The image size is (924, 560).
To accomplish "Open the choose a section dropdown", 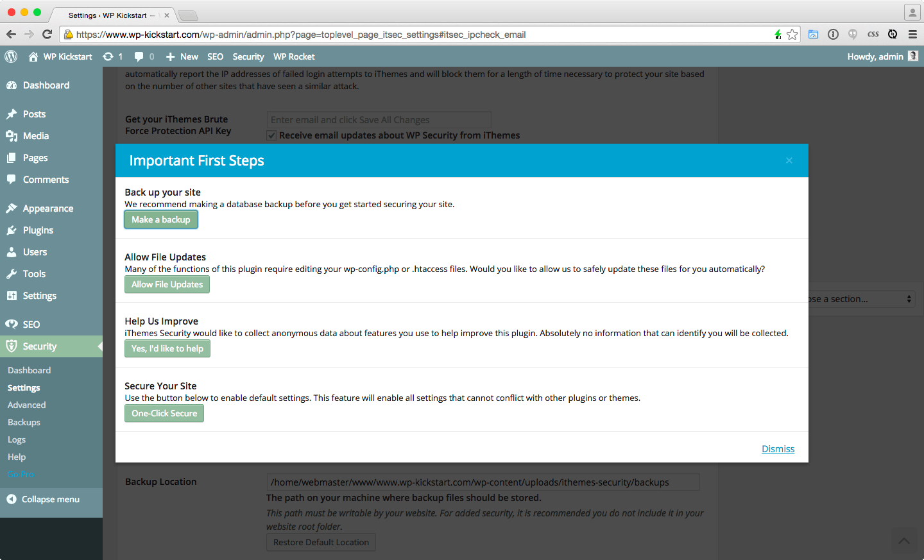I will 861,299.
